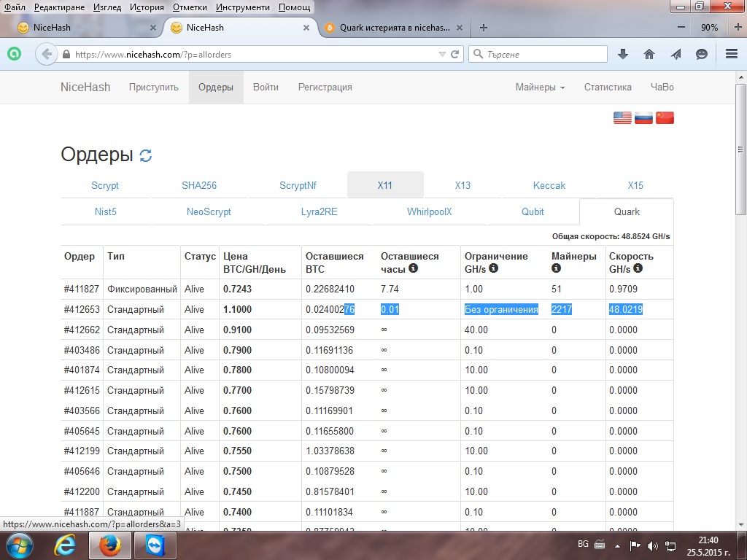Image resolution: width=747 pixels, height=560 pixels.
Task: Click the magnifier icon in the search box
Action: [x=478, y=54]
